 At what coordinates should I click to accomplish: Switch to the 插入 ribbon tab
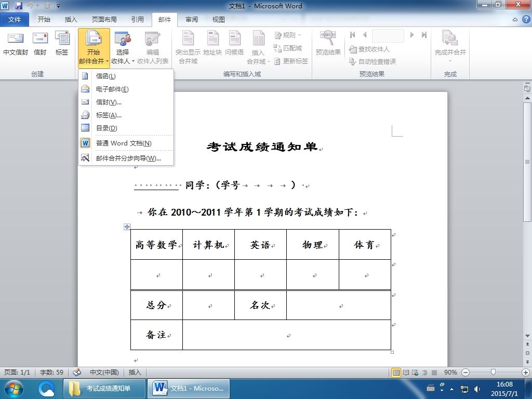coord(71,19)
